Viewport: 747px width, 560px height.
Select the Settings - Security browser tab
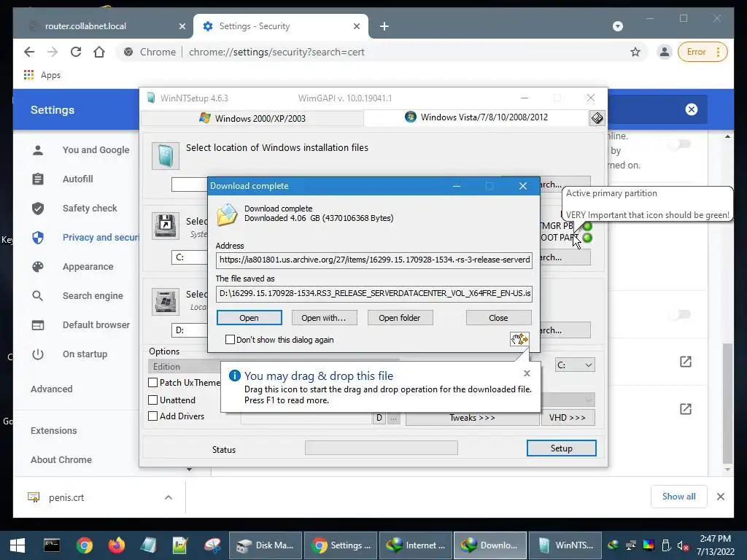(281, 26)
